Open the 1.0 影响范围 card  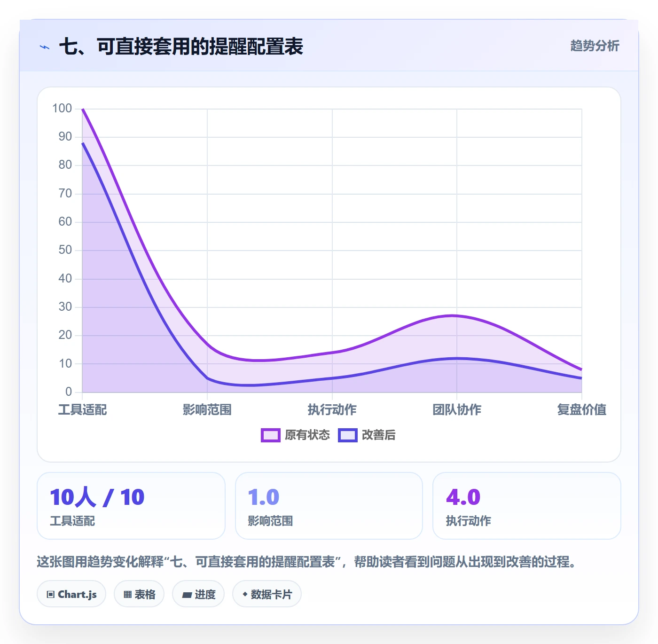click(x=329, y=506)
